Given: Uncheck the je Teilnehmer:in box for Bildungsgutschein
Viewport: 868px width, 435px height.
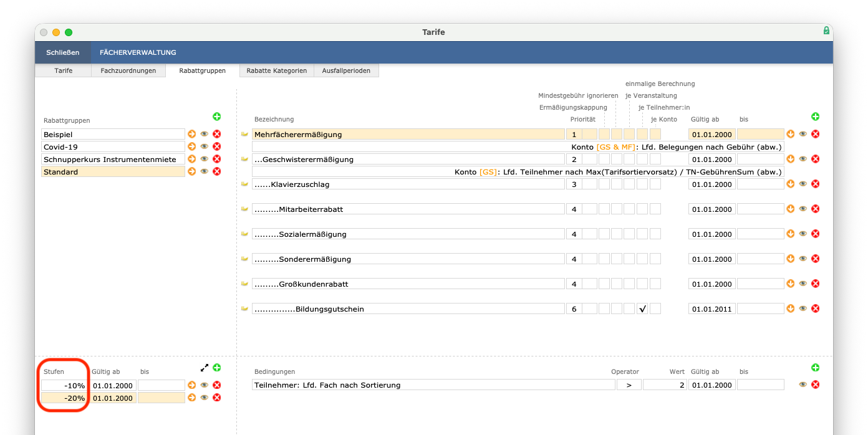Looking at the screenshot, I should point(642,308).
